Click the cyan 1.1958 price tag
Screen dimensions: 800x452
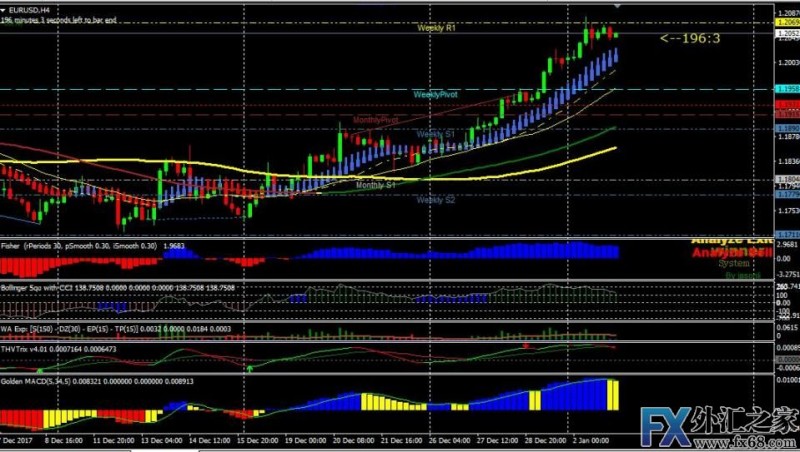coord(787,89)
